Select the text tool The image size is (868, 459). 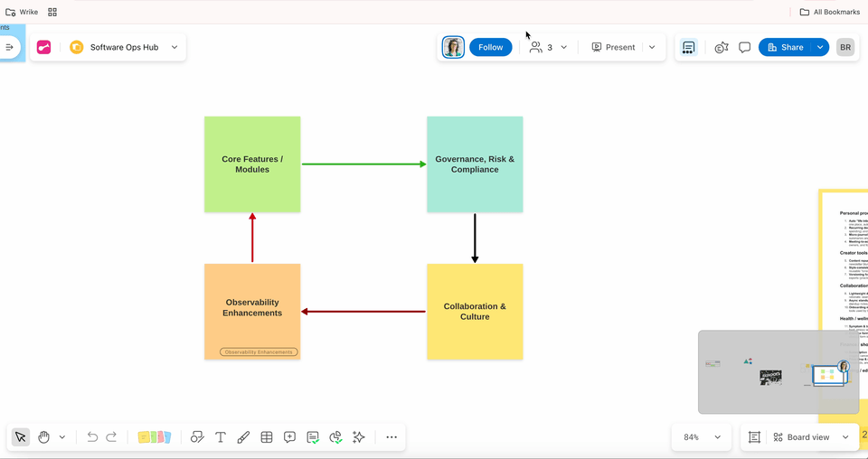221,437
